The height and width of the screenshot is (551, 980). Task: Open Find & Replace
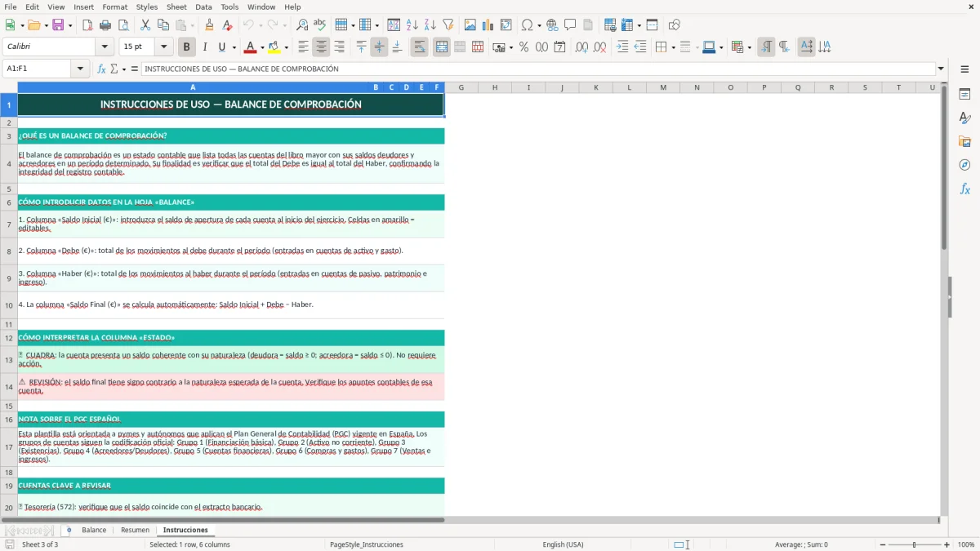tap(302, 25)
